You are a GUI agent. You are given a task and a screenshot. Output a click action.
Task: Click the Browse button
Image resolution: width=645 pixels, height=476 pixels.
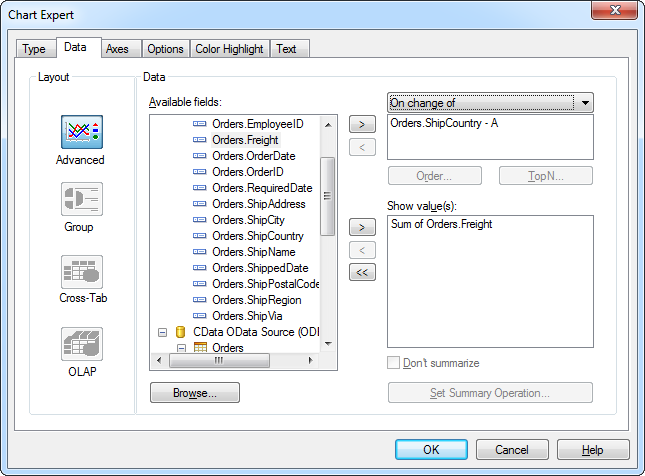(195, 393)
